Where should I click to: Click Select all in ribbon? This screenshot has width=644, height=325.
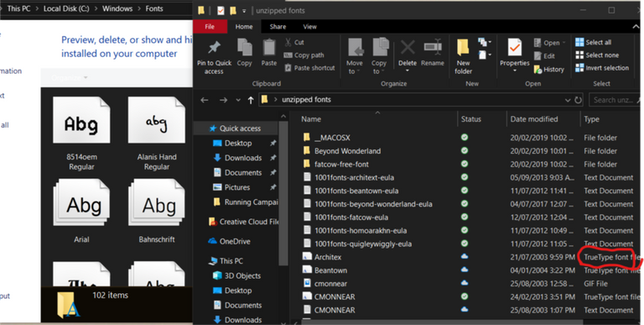[594, 42]
